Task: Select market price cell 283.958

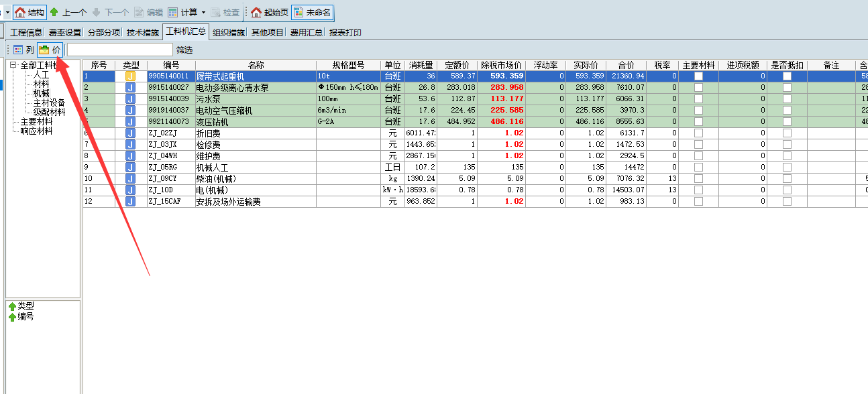Action: (x=501, y=88)
